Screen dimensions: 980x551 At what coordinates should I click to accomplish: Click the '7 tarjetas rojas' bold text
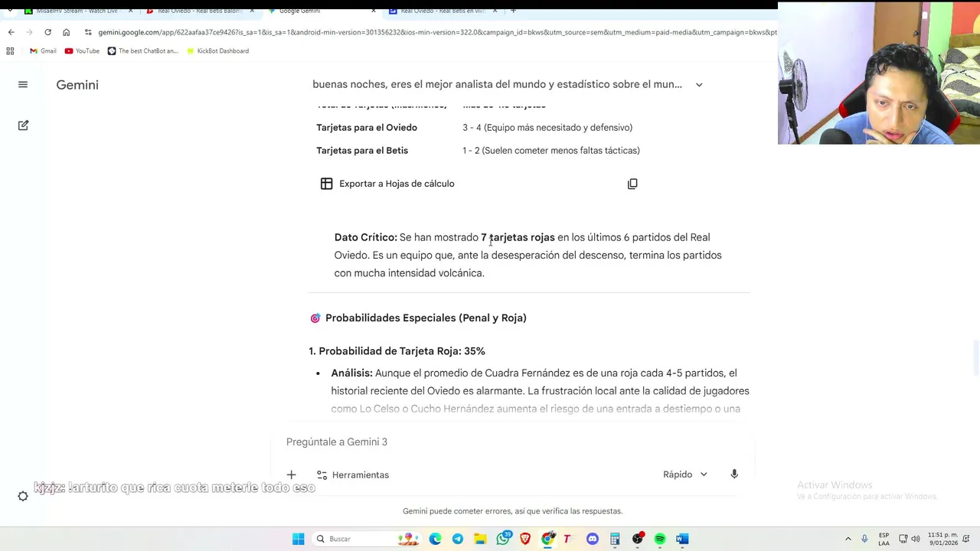point(518,237)
